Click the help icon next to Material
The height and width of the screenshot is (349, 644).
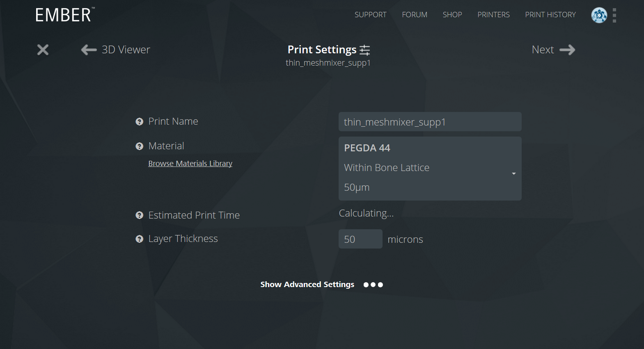click(x=139, y=146)
